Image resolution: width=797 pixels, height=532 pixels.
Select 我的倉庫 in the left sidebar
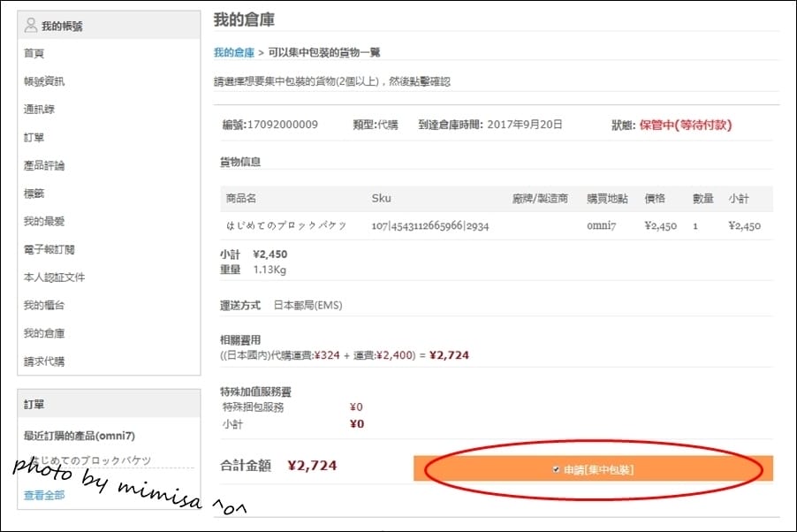(46, 334)
